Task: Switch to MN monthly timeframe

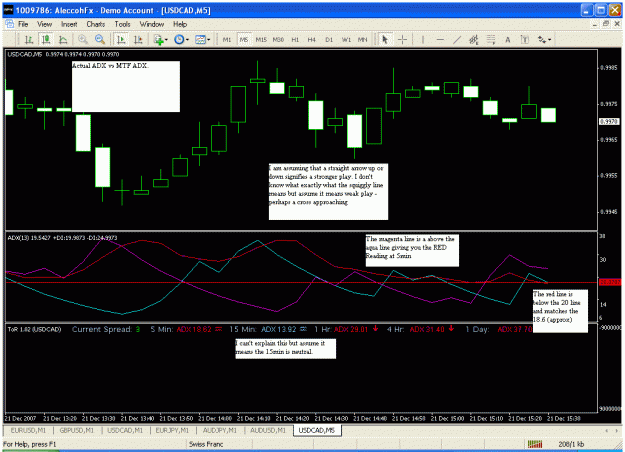Action: tap(362, 39)
